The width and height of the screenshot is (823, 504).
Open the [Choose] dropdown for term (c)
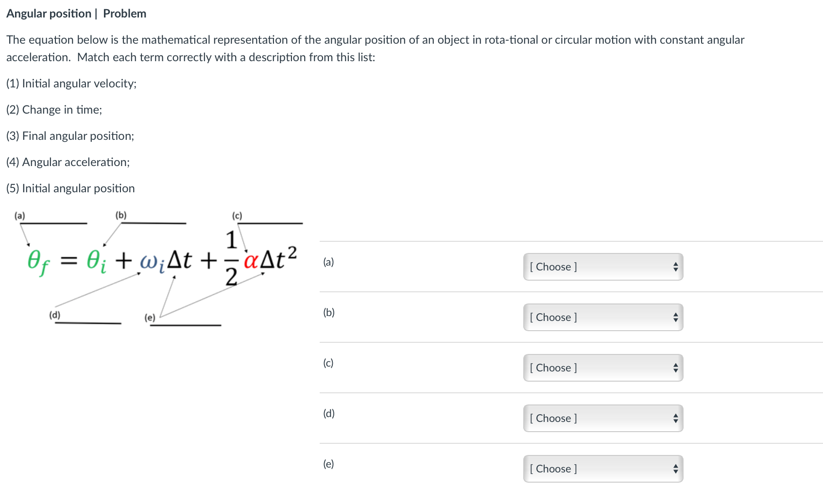602,368
